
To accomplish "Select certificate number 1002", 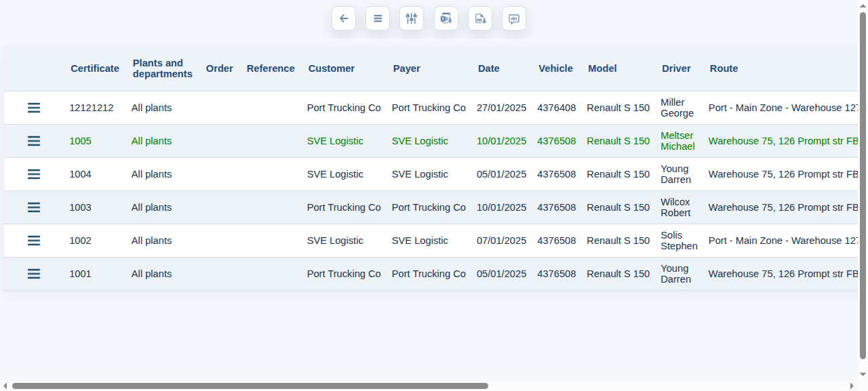I will coord(80,241).
